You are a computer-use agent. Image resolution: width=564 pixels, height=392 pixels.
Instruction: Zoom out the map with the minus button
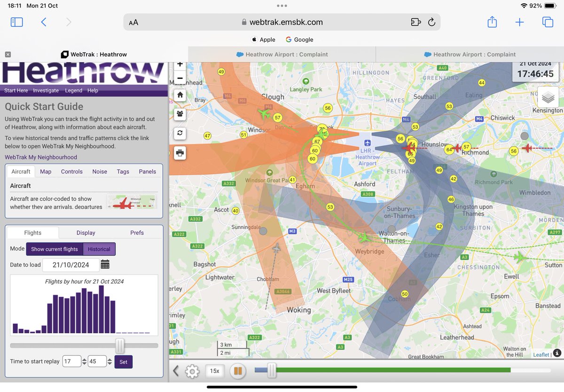[x=180, y=78]
